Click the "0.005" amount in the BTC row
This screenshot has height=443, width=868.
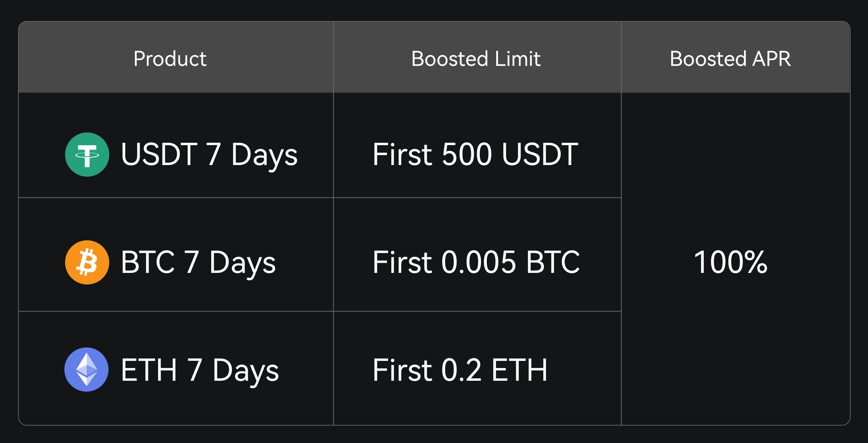pos(478,262)
